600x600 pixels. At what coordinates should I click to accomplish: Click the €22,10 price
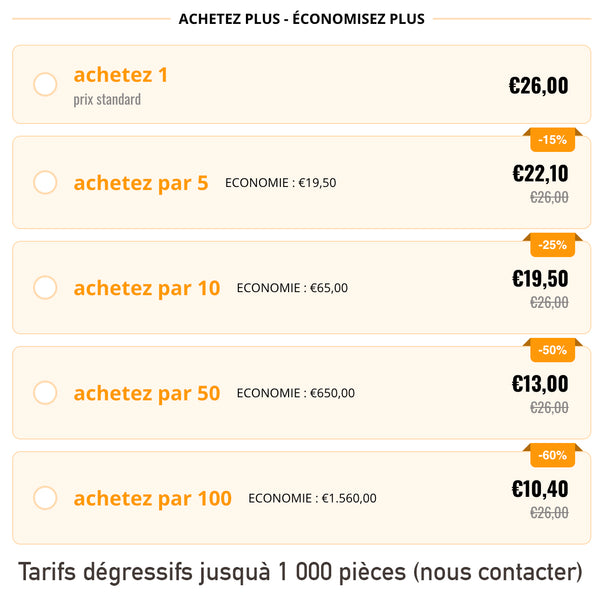540,173
